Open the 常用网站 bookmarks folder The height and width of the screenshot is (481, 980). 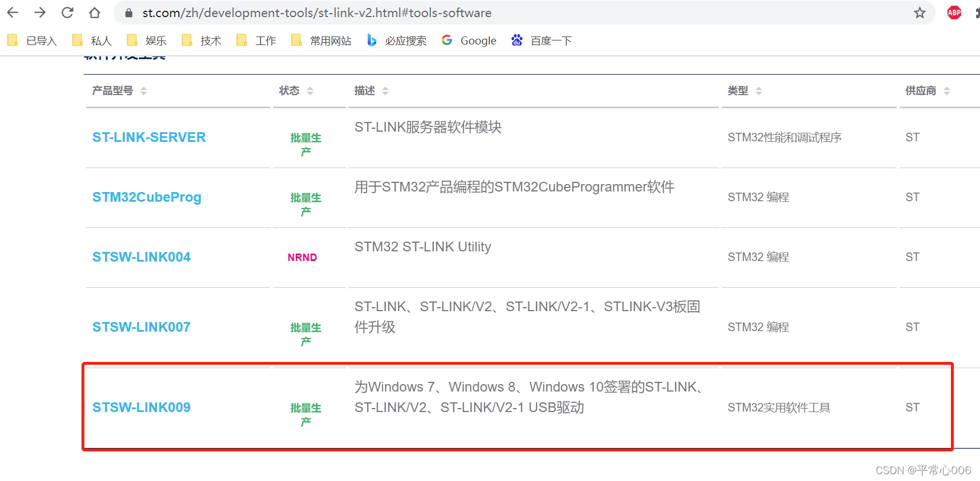(321, 40)
